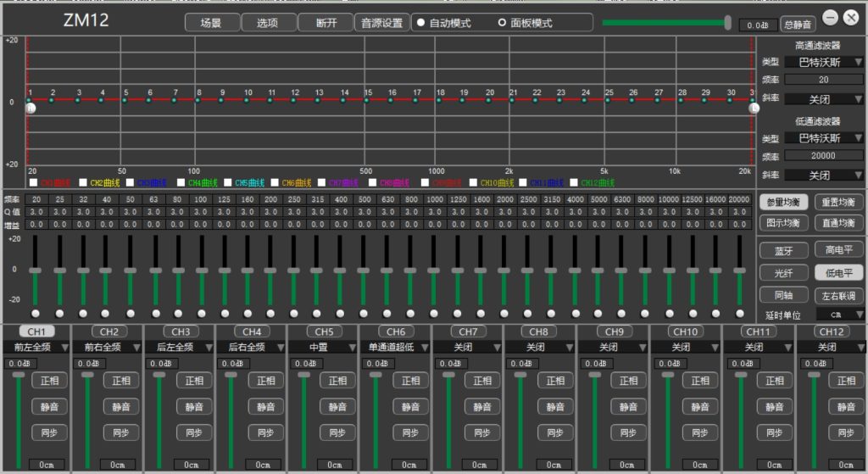The image size is (868, 474).
Task: Select 参量均衡 equalizer mode
Action: coord(784,202)
